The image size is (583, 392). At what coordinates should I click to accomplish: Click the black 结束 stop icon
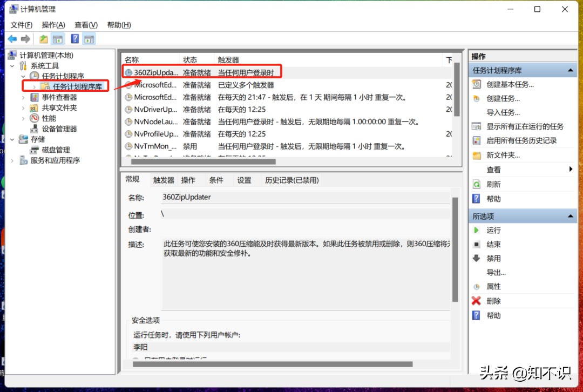(477, 245)
